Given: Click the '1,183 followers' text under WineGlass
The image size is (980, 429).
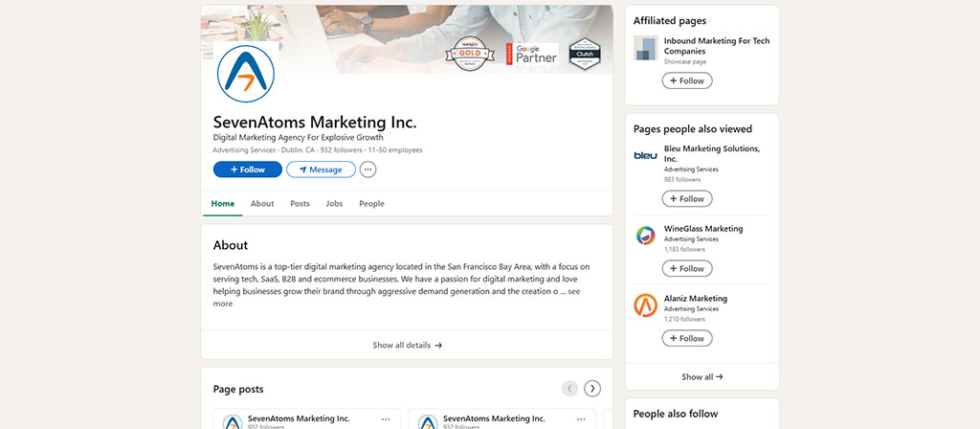Looking at the screenshot, I should tap(684, 249).
